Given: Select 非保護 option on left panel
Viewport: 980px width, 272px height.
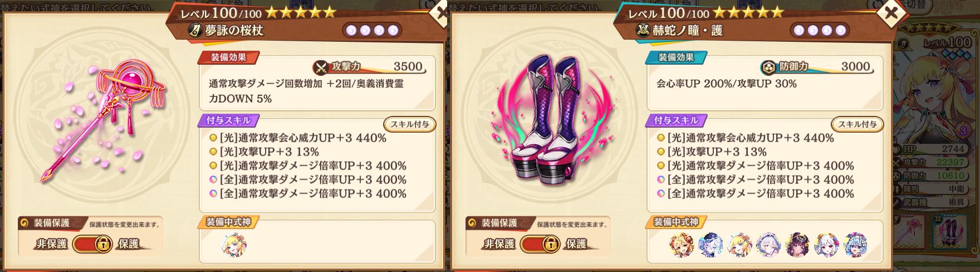Looking at the screenshot, I should [52, 244].
